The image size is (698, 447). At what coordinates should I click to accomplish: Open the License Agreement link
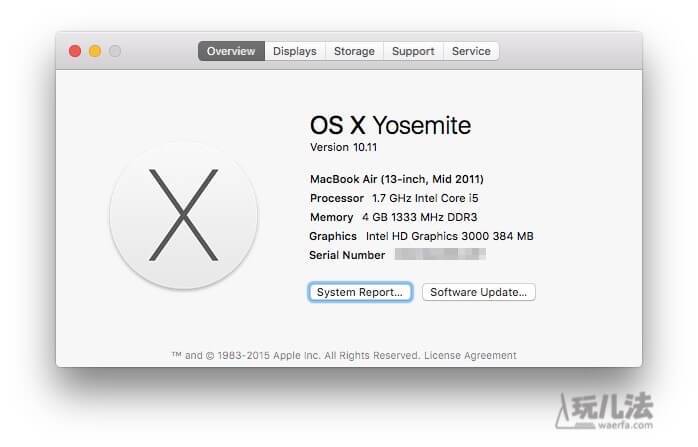click(470, 355)
